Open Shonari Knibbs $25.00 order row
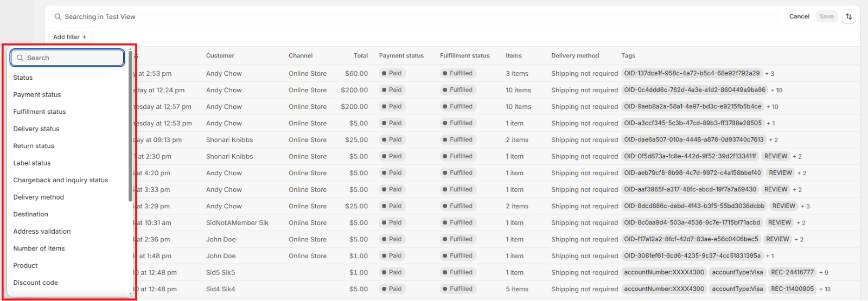Image resolution: width=868 pixels, height=301 pixels. pos(229,140)
